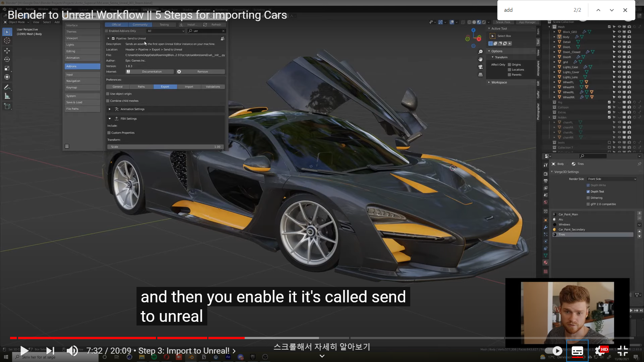Screen dimensions: 644x362
Task: Mute the video volume
Action: 72,351
